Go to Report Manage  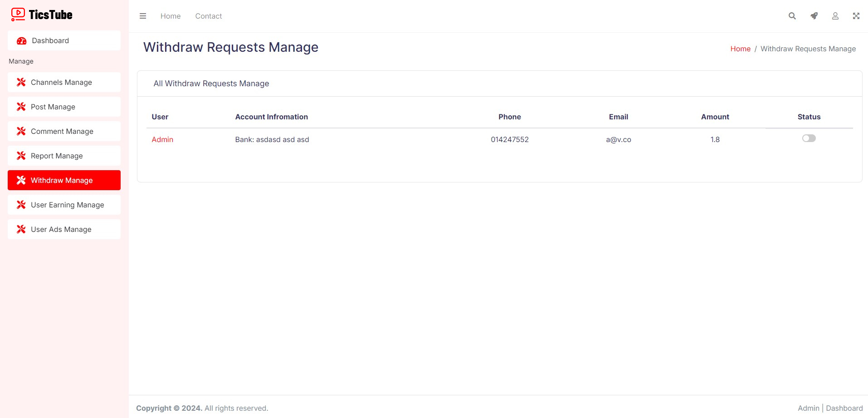click(x=57, y=156)
